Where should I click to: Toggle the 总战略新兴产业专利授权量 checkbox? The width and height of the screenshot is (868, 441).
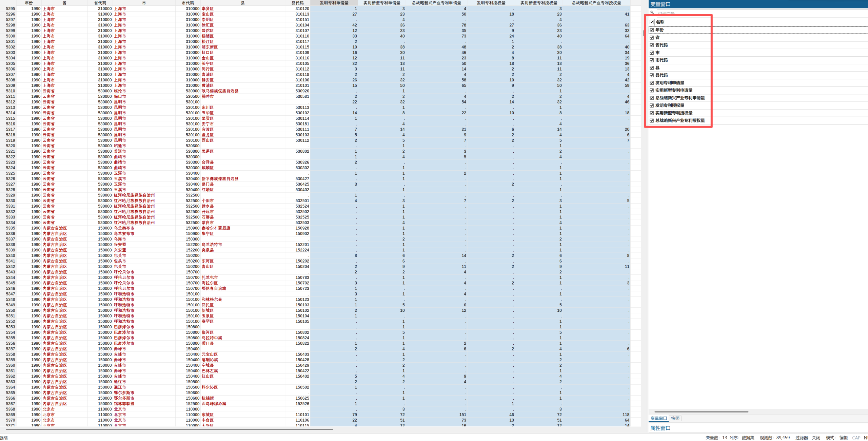tap(652, 120)
